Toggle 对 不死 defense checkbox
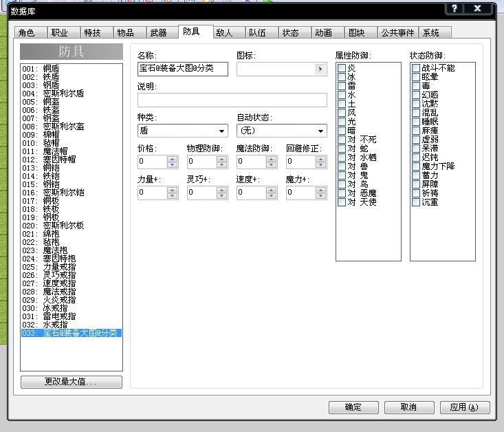 coord(342,140)
